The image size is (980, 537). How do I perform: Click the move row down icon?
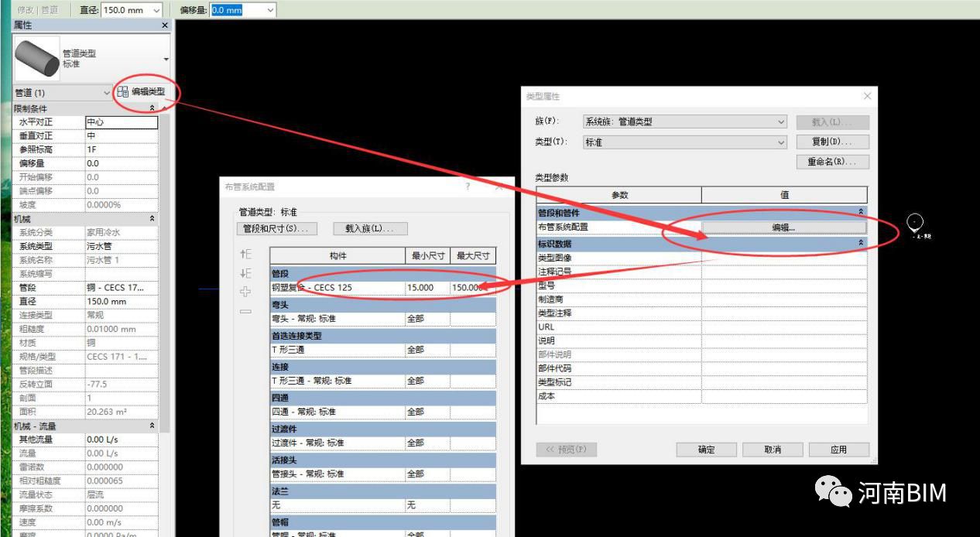pos(245,273)
